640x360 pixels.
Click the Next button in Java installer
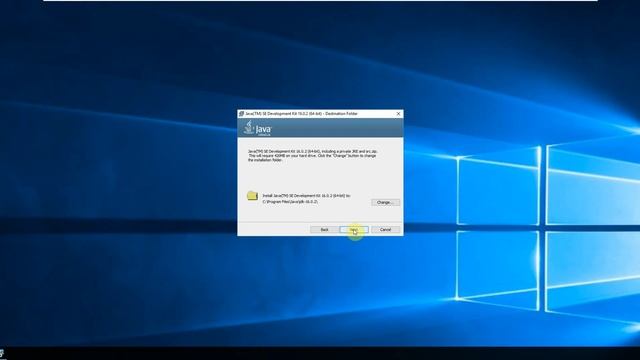(x=354, y=230)
